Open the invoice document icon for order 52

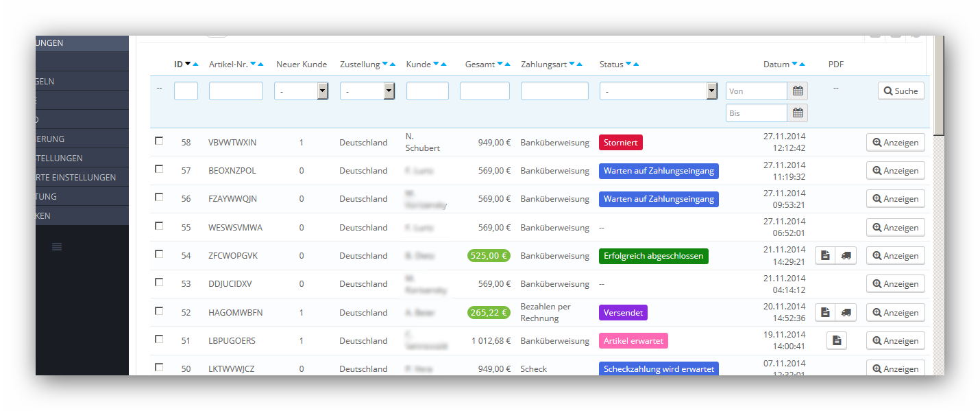point(825,312)
